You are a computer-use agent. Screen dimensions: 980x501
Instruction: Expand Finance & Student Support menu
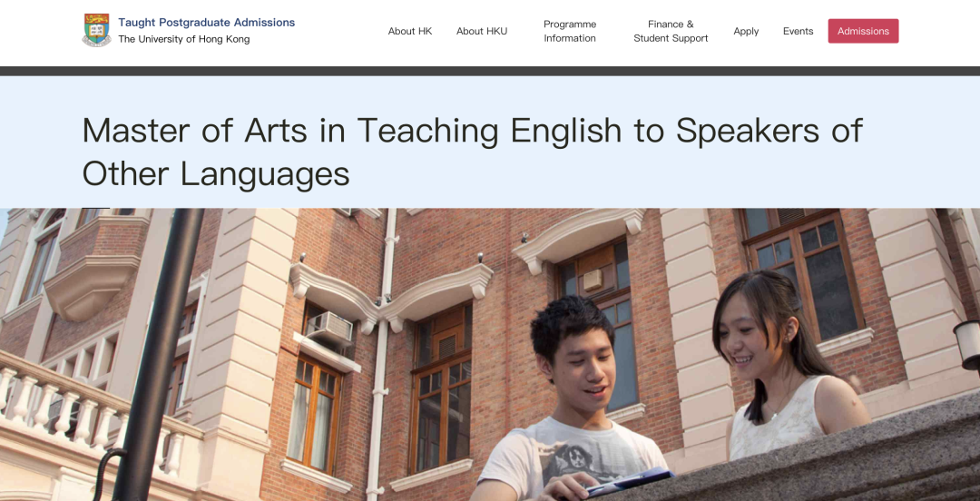671,31
